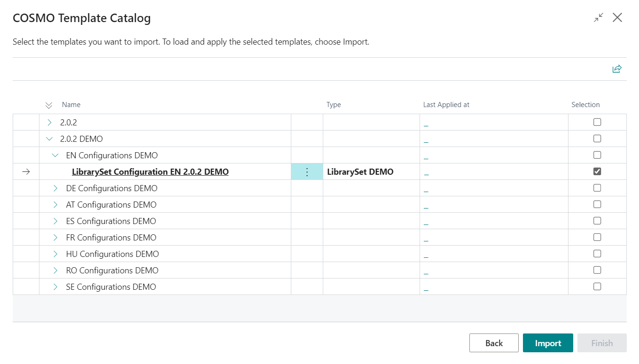This screenshot has height=364, width=639.
Task: Open LibrarySet Configuration EN 2.0.2 DEMO link
Action: pos(150,172)
